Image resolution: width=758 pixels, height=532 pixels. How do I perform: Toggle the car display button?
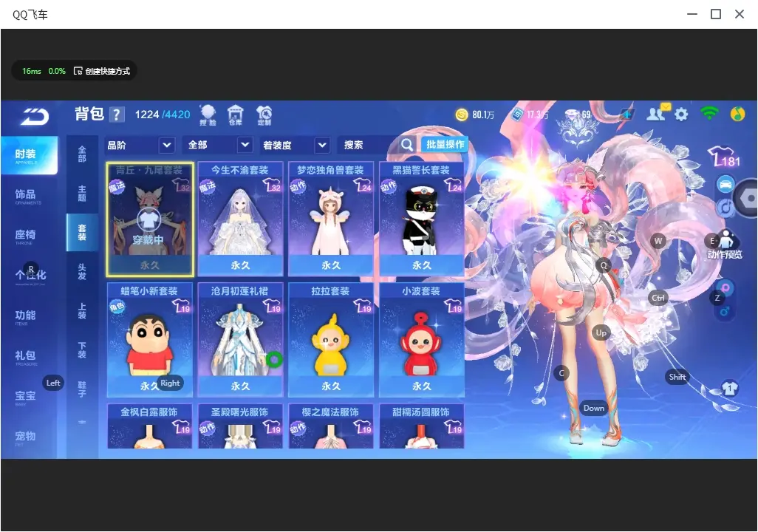point(725,184)
